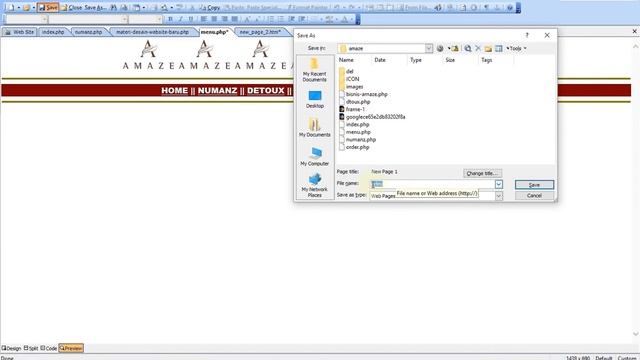Click the New Page toolbar icon
640x360 pixels.
point(10,7)
